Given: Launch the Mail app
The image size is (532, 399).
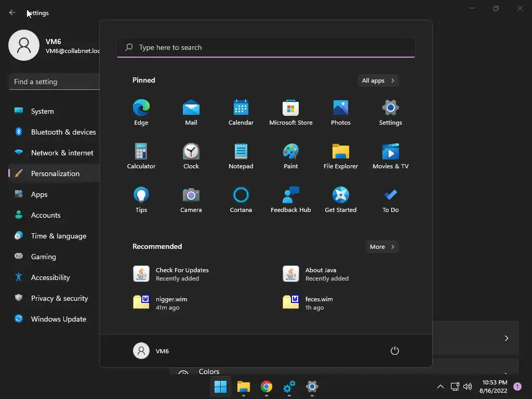Looking at the screenshot, I should (191, 113).
